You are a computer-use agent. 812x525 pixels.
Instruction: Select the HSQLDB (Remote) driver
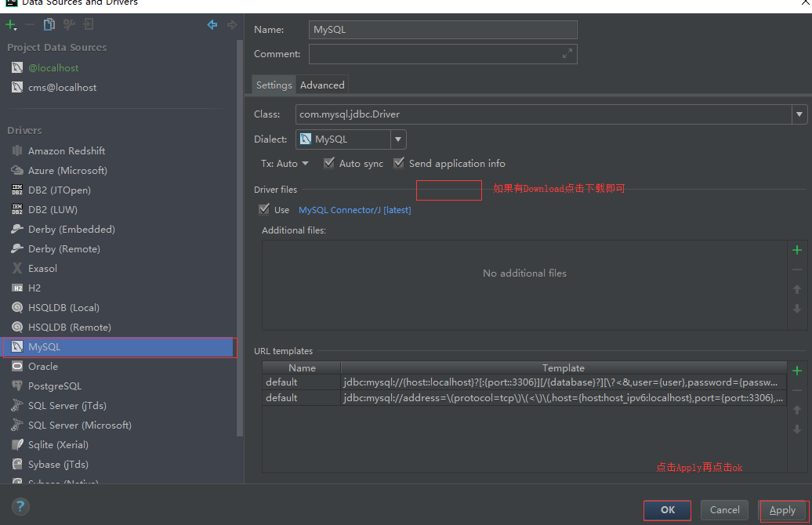pos(70,328)
